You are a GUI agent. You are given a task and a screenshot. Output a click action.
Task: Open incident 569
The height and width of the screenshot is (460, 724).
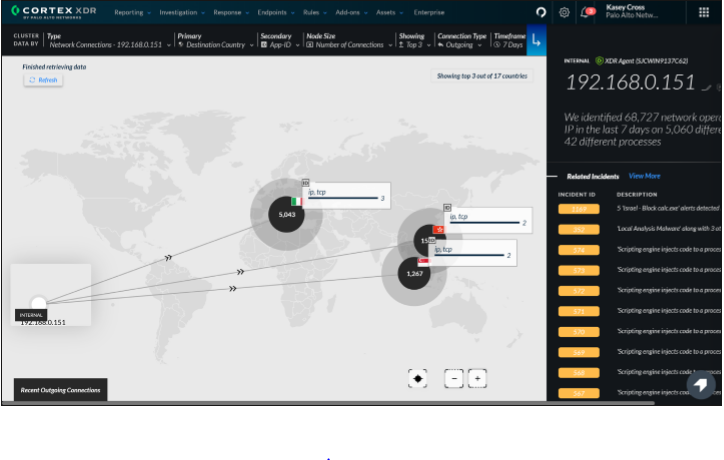coord(579,352)
